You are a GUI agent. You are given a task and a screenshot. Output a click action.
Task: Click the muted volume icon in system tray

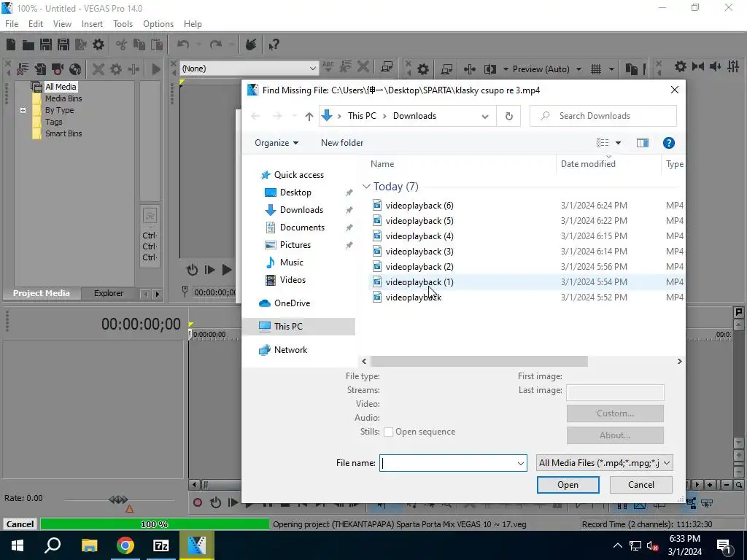653,545
